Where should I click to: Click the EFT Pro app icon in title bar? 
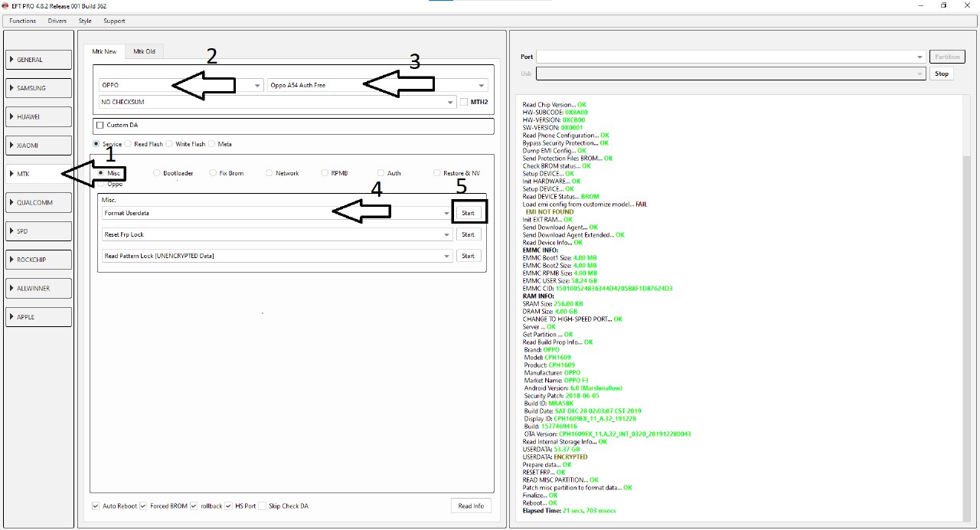tap(5, 5)
